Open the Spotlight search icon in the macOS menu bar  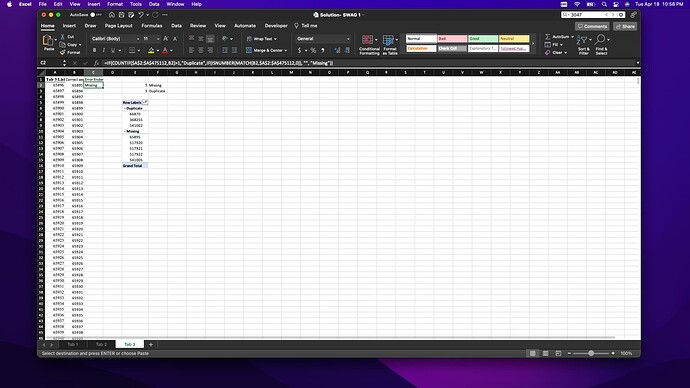click(604, 4)
